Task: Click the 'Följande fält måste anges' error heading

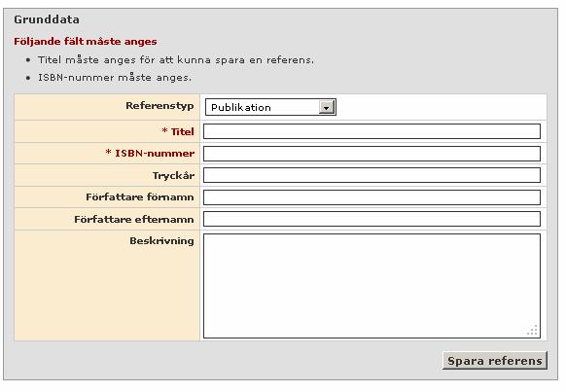Action: (x=86, y=42)
